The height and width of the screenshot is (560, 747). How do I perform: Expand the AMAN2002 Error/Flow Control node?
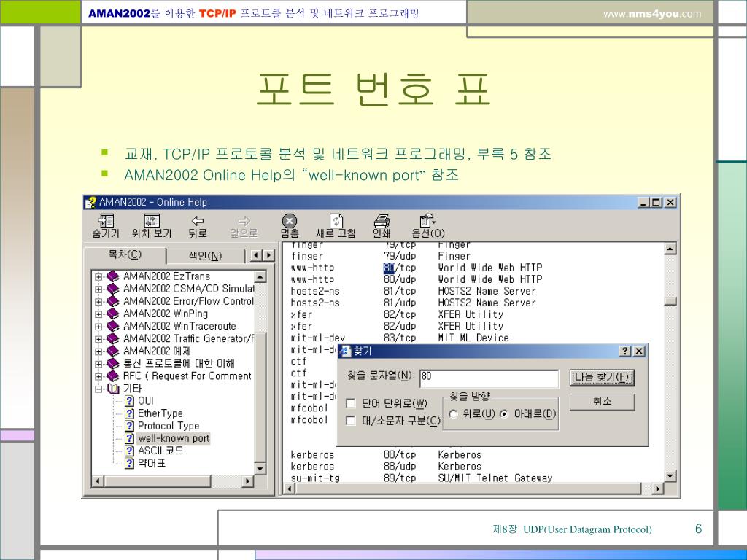(x=98, y=301)
